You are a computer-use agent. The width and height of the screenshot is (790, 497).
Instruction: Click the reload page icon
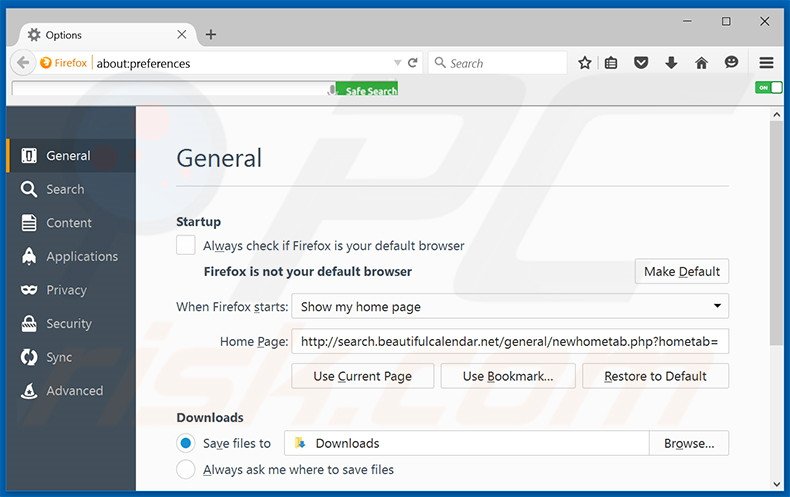pyautogui.click(x=413, y=63)
